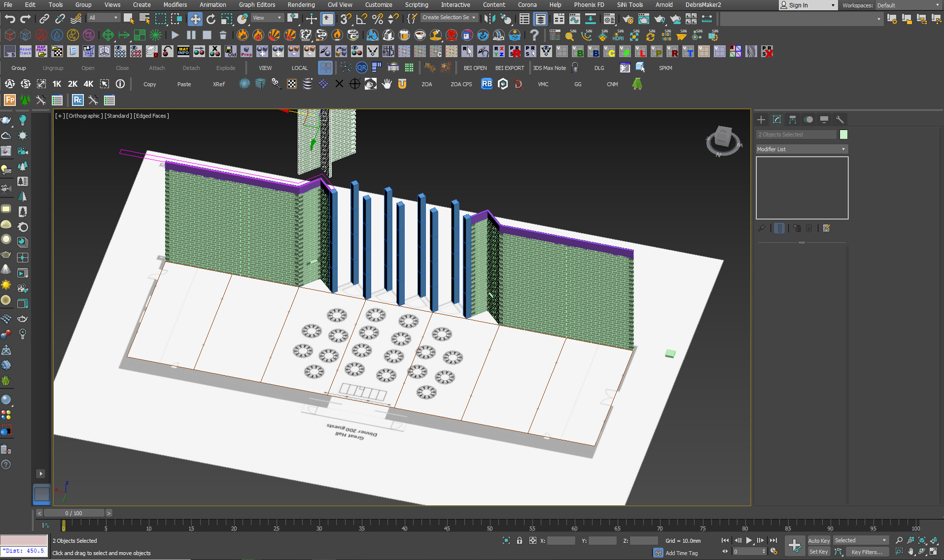Image resolution: width=944 pixels, height=560 pixels.
Task: Click the Mirror tool icon
Action: [x=489, y=19]
